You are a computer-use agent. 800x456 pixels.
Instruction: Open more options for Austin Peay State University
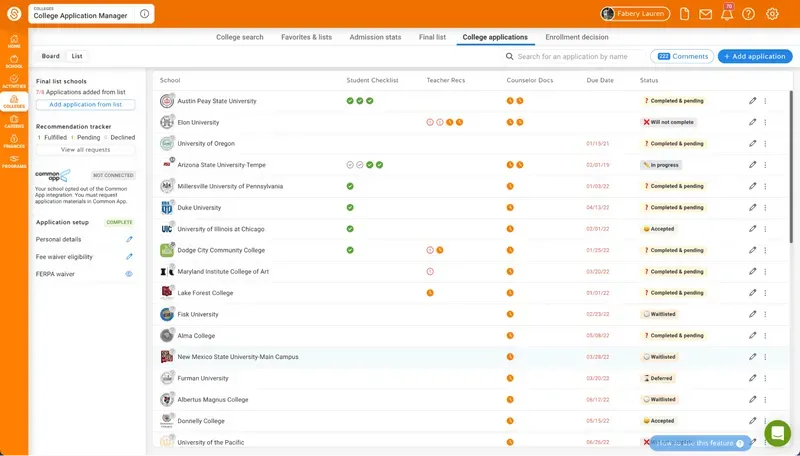765,101
